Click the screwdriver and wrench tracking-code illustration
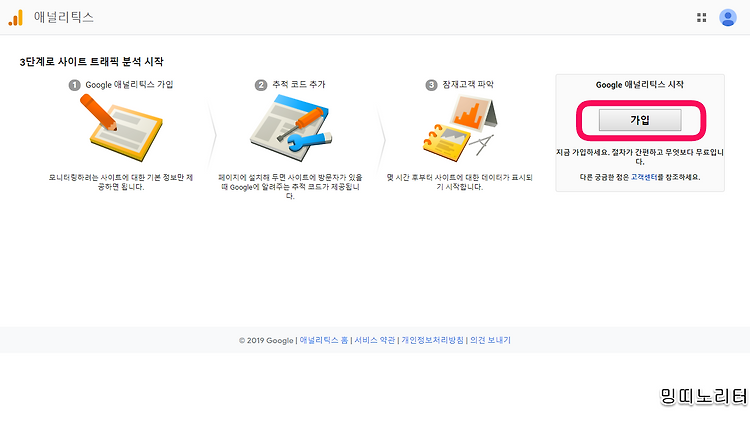The width and height of the screenshot is (750, 421). tap(290, 127)
